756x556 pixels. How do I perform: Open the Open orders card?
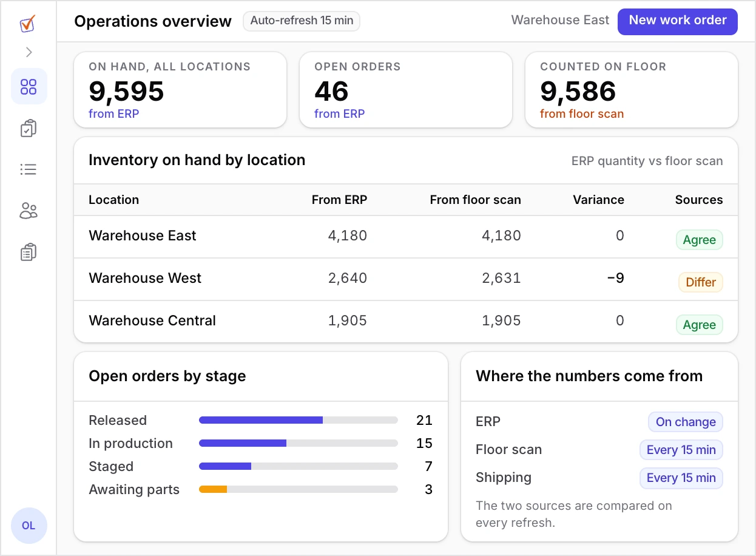406,90
